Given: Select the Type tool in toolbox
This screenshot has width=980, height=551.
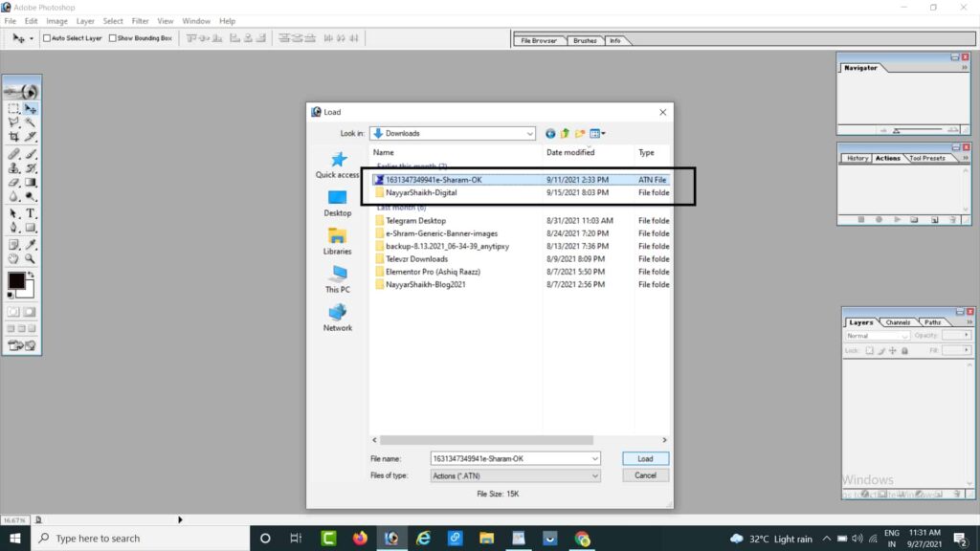Looking at the screenshot, I should (31, 213).
